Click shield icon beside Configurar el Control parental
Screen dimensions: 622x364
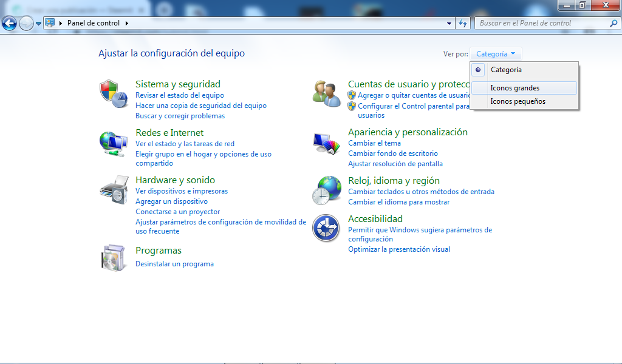coord(352,106)
